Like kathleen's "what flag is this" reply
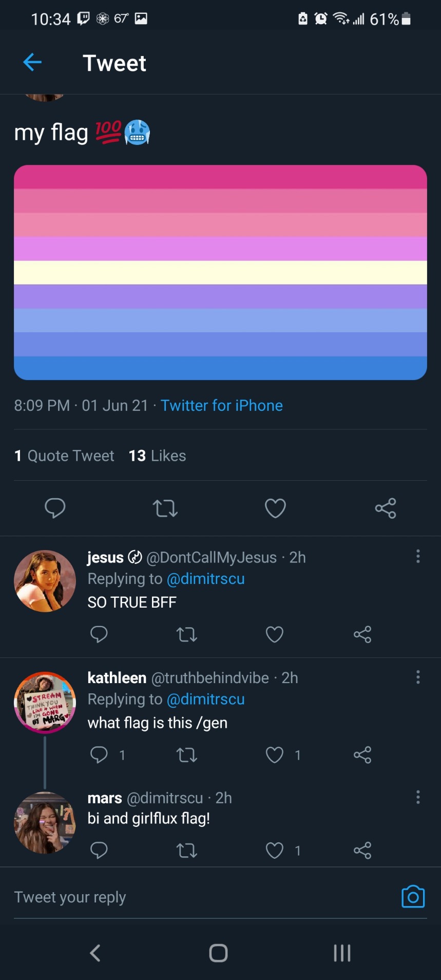Screen dimensions: 441x980 [275, 755]
